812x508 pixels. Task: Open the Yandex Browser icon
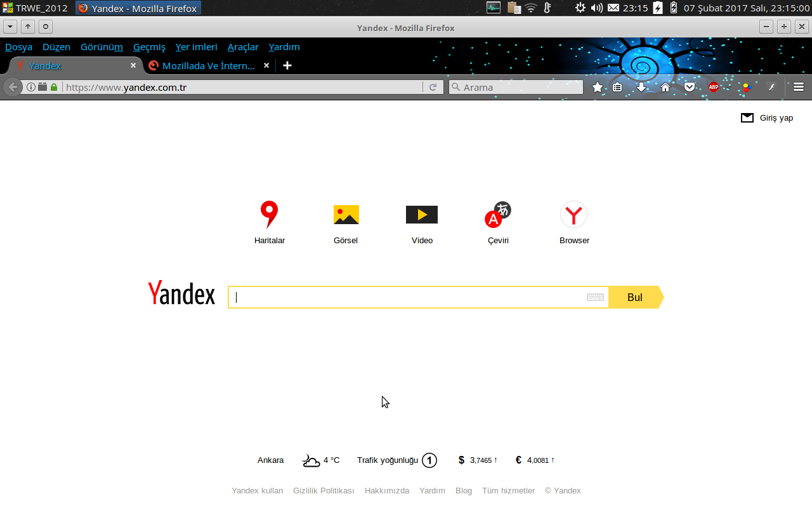[x=574, y=215]
